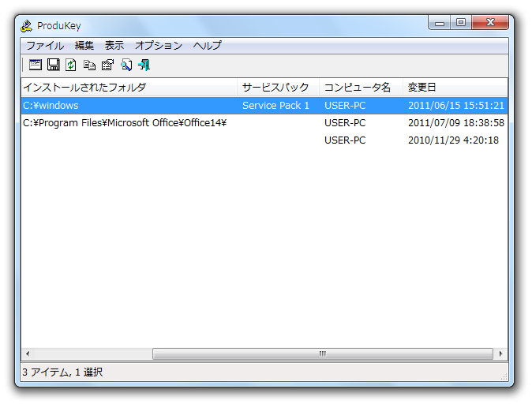Viewport: 532px width, 404px height.
Task: Click status bar text 3 アイテム, 1 選択
Action: (x=62, y=372)
